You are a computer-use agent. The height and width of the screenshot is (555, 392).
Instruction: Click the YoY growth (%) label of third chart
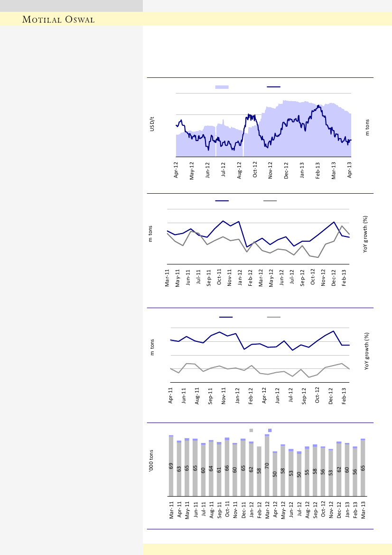(367, 352)
